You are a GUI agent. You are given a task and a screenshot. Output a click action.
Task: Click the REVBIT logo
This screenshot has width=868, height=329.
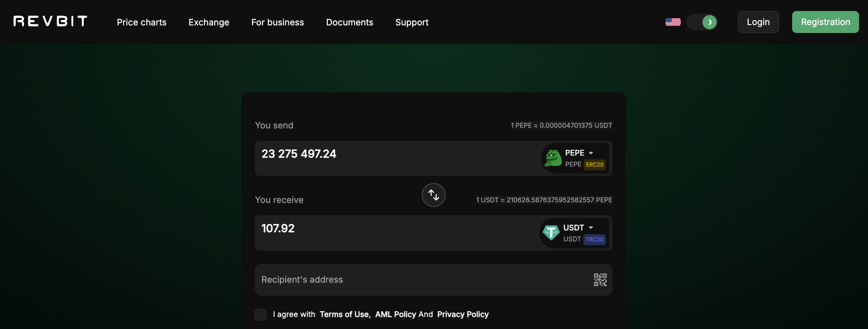point(50,21)
